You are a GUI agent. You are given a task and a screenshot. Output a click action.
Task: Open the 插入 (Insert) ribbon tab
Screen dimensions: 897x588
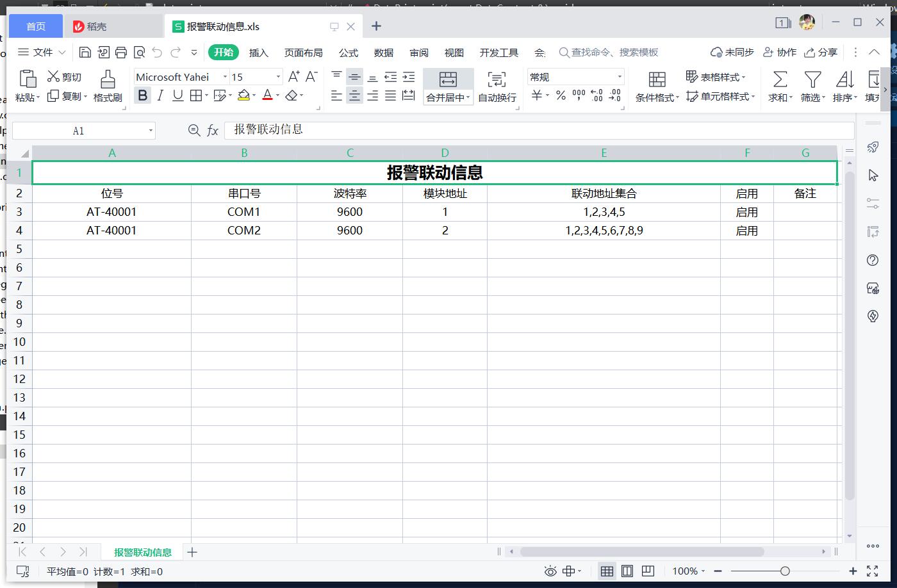point(258,53)
